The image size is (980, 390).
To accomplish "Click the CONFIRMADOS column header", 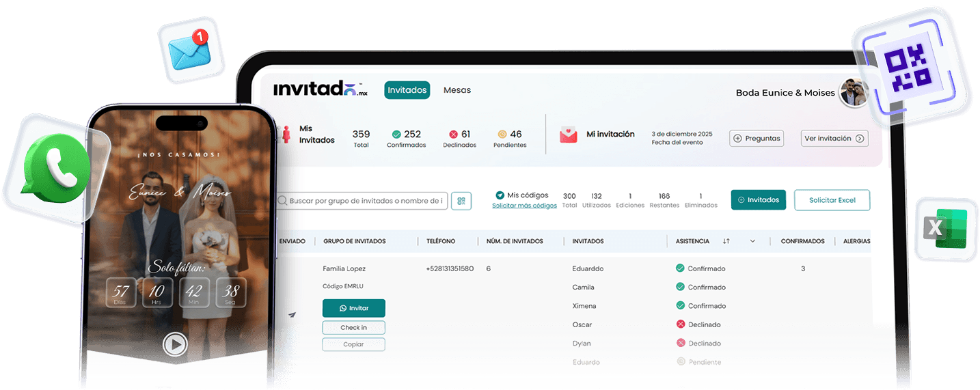I will click(x=802, y=241).
